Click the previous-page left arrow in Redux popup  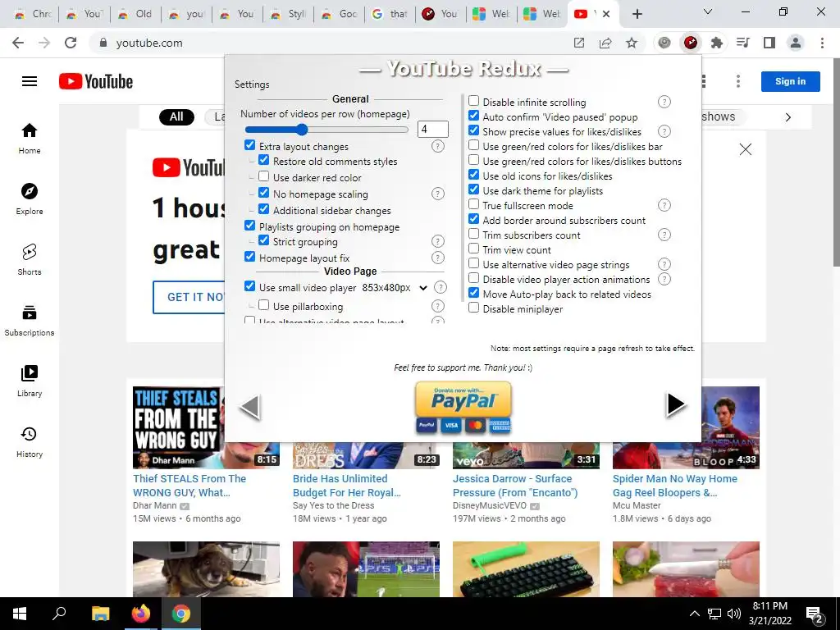pos(249,407)
